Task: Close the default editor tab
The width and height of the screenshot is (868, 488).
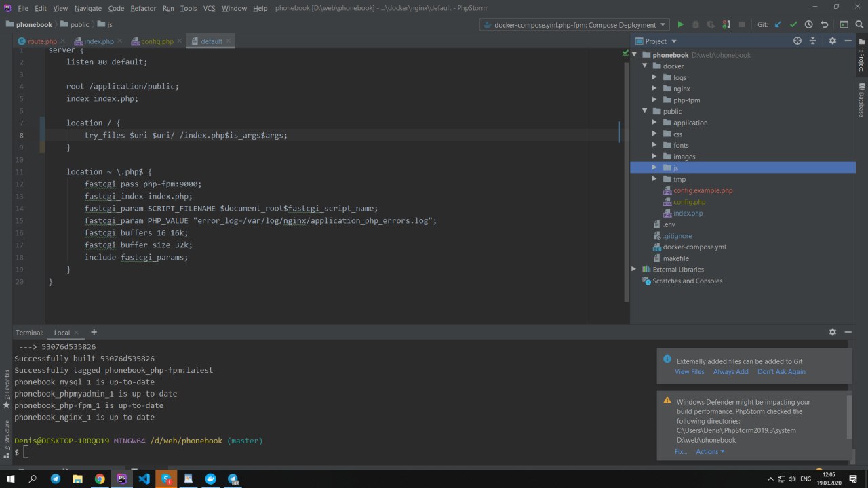Action: coord(229,41)
